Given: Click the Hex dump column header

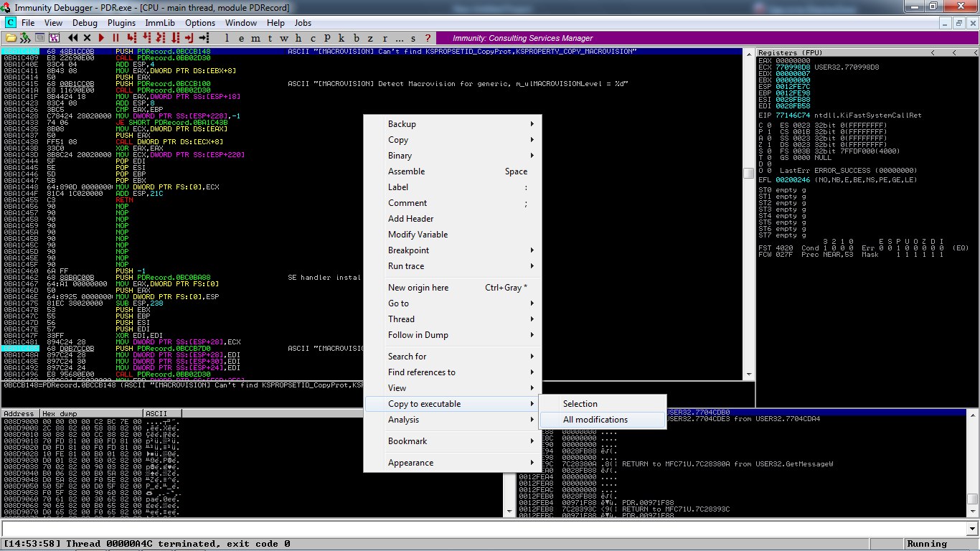Looking at the screenshot, I should point(91,414).
